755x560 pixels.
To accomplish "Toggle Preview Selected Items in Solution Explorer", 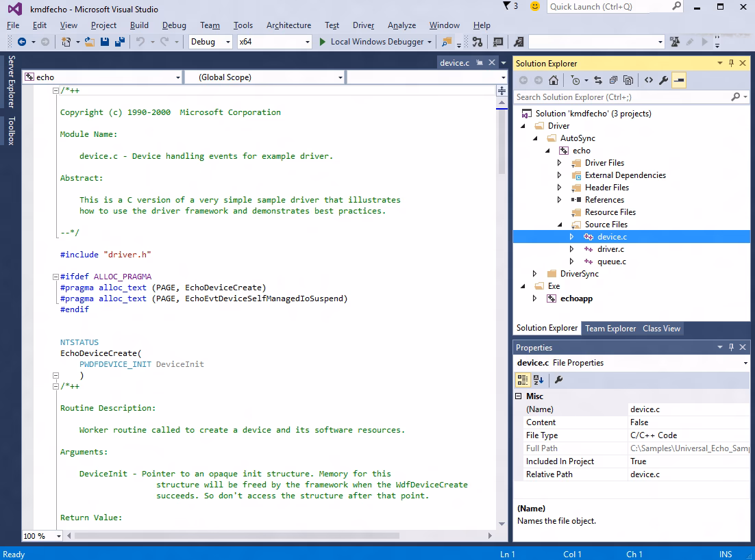I will coord(679,80).
